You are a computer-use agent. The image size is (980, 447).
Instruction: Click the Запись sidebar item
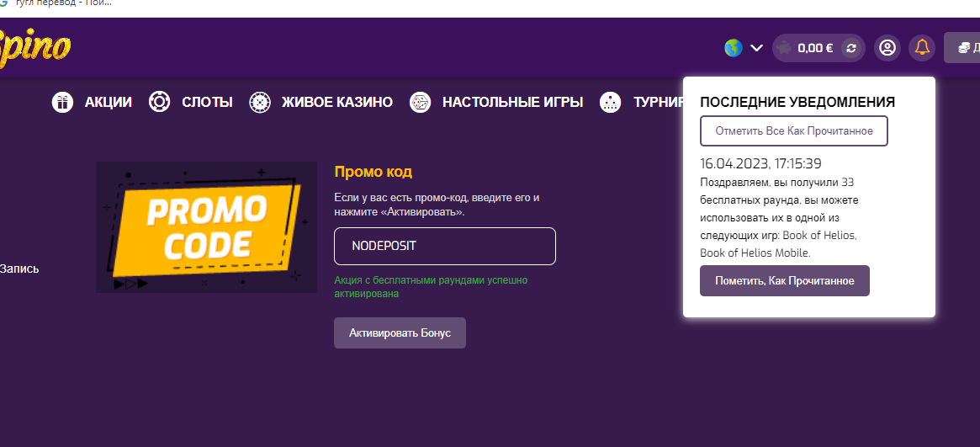(x=19, y=269)
